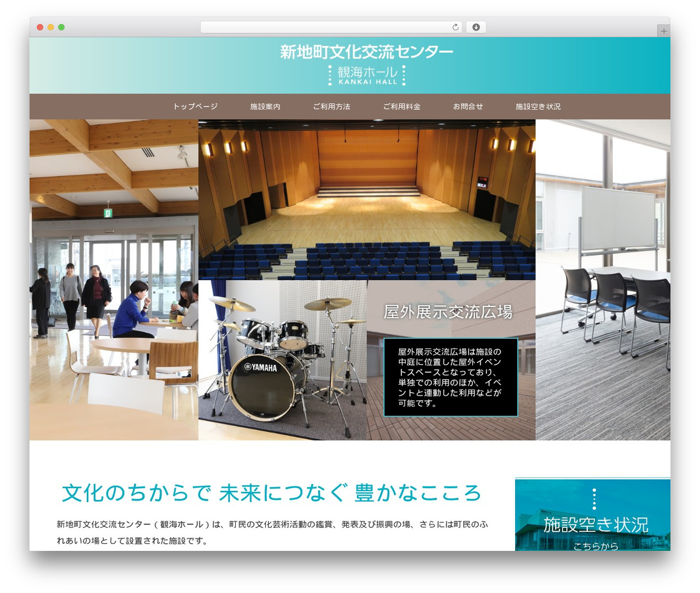
Task: Open the Yamaha drum kit photo
Action: pos(283,360)
